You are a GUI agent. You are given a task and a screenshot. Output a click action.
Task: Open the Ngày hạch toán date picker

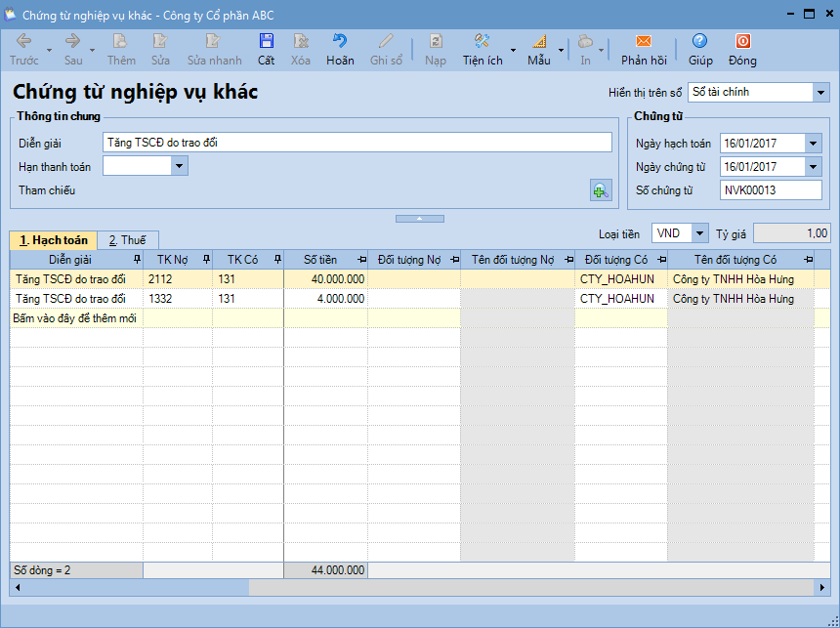[x=814, y=144]
